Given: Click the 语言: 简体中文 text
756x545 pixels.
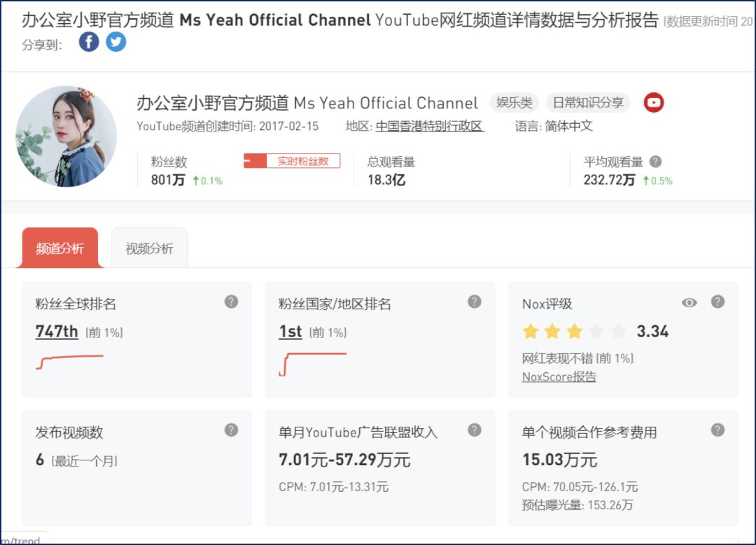Looking at the screenshot, I should 554,126.
